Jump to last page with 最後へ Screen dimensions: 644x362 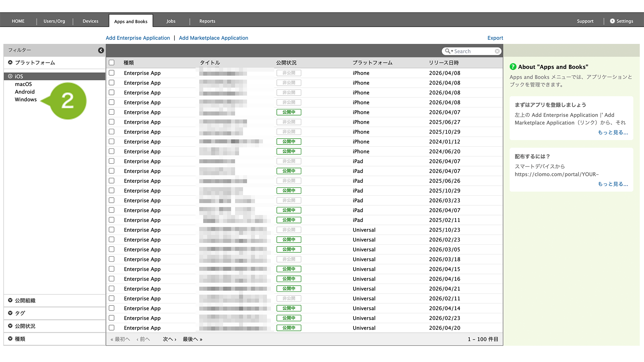coord(192,339)
